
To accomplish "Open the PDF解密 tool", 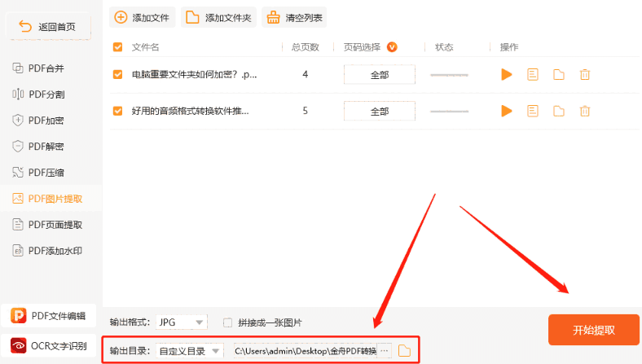I will pyautogui.click(x=38, y=147).
